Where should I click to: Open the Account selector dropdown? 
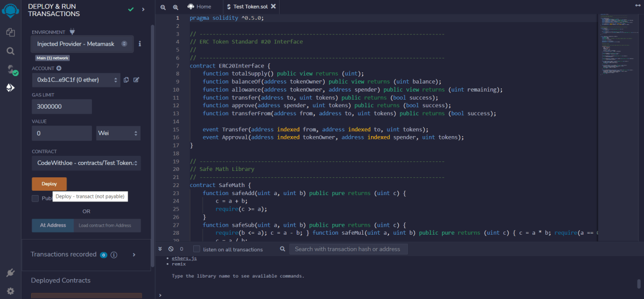tap(76, 80)
